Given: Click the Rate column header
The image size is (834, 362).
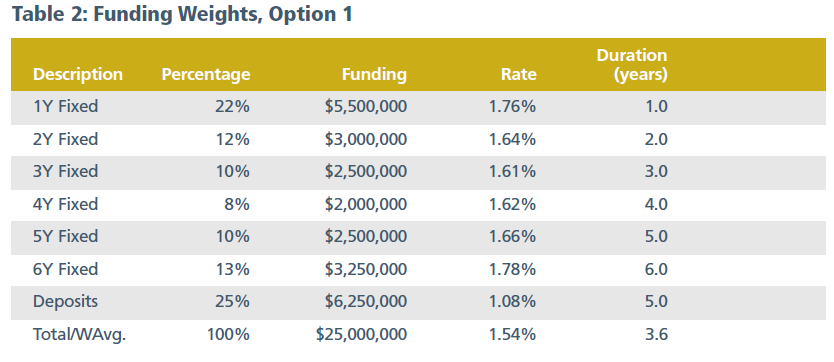Looking at the screenshot, I should [x=519, y=74].
